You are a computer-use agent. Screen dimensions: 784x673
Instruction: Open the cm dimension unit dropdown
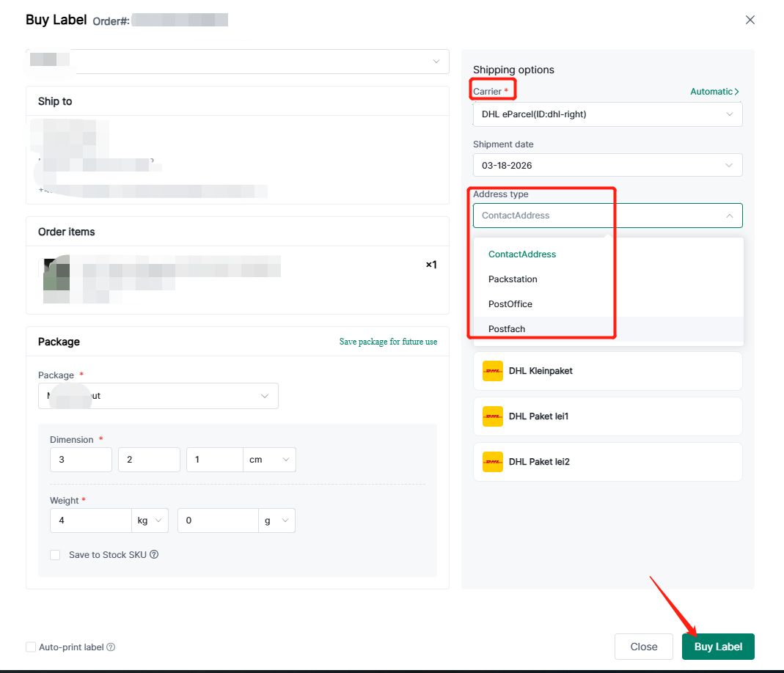coord(270,460)
